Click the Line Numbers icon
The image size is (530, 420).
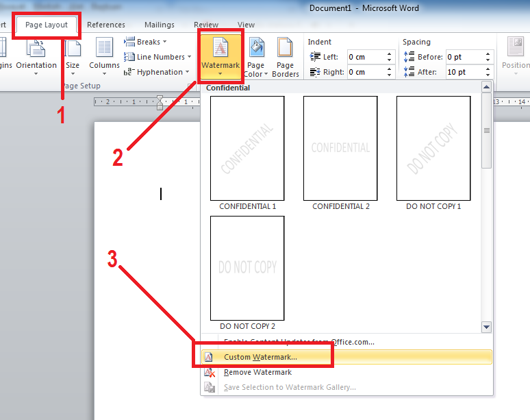tap(129, 57)
